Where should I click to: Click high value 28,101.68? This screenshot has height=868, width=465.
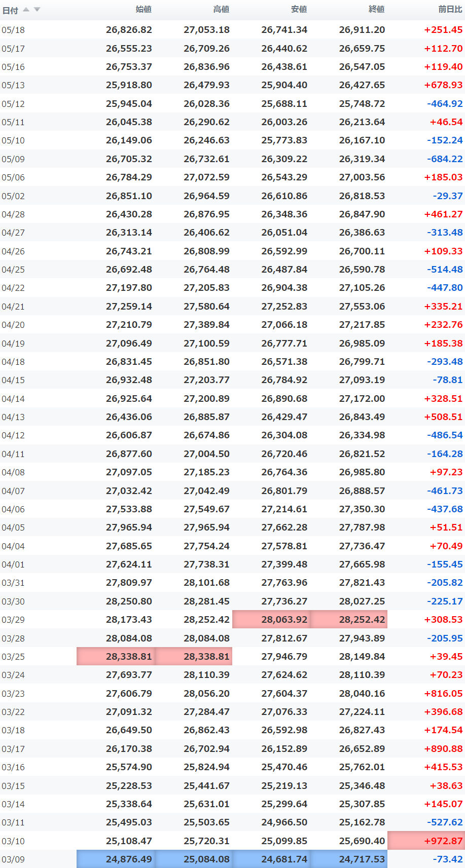tap(206, 583)
